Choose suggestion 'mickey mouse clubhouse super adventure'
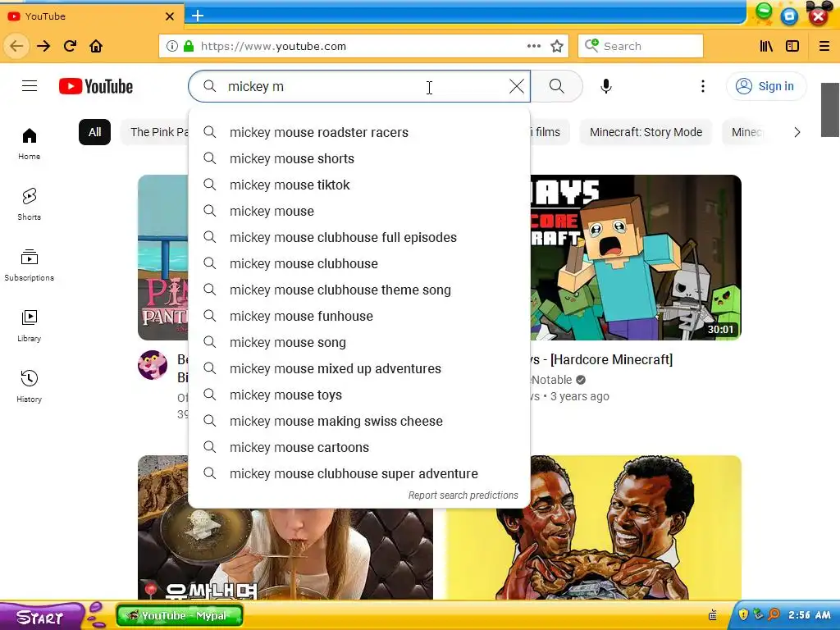Screen dimensions: 840x630 click(359, 473)
